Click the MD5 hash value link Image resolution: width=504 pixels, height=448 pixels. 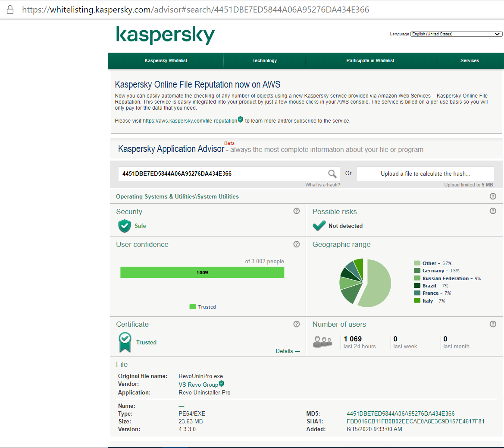[x=401, y=413]
